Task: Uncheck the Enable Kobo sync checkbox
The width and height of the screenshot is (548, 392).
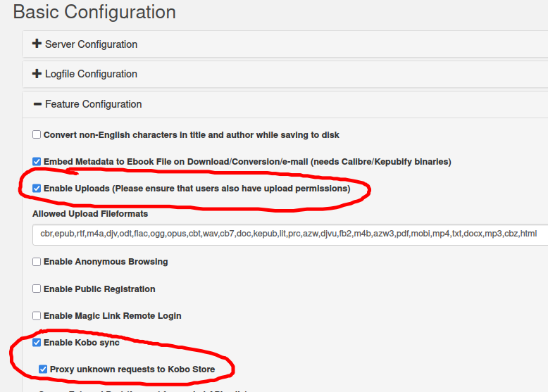Action: [37, 343]
